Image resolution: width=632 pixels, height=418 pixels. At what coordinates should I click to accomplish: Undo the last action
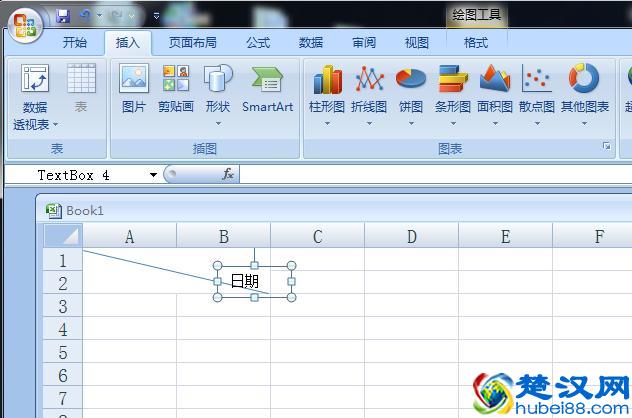85,16
